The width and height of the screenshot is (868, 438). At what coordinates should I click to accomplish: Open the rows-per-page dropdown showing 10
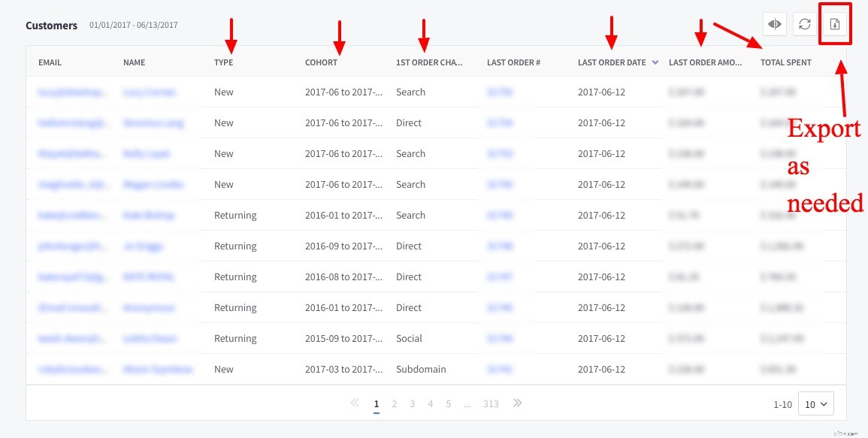pyautogui.click(x=815, y=404)
